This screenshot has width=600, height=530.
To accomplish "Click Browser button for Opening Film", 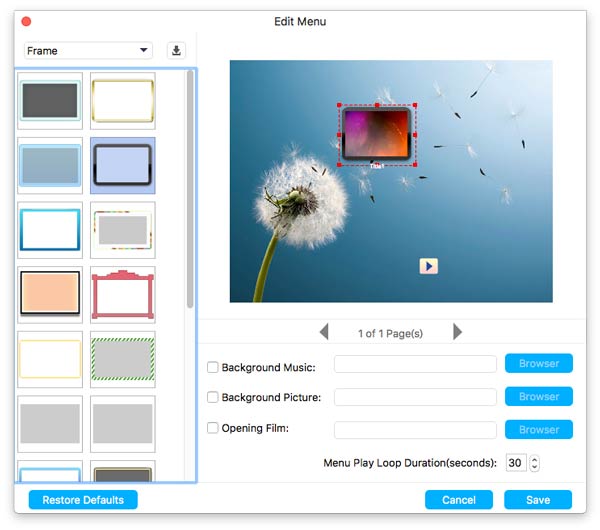I will 538,429.
